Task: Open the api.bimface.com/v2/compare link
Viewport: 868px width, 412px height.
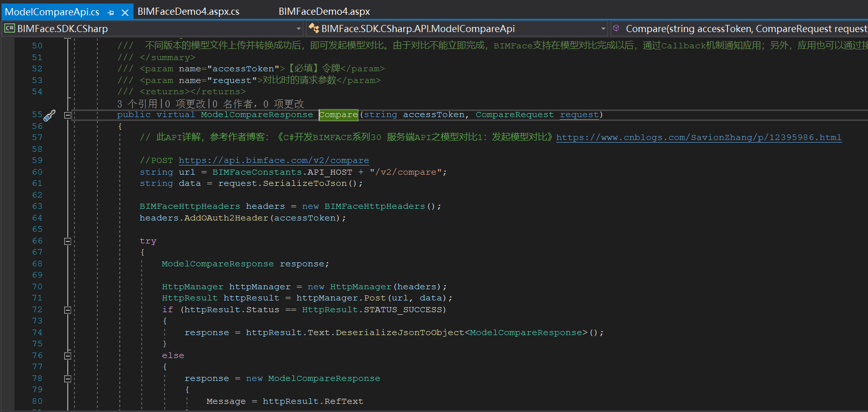Action: point(274,160)
